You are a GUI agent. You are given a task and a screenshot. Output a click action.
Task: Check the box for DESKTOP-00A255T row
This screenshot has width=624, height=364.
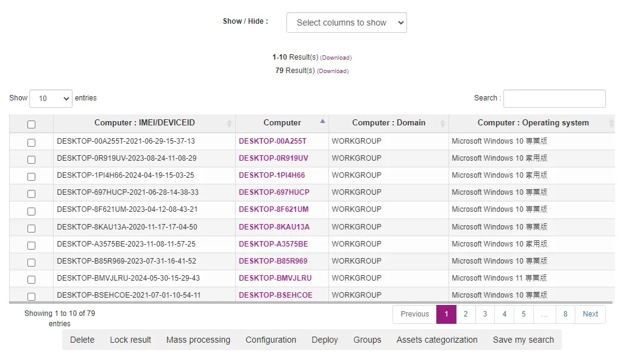(31, 142)
